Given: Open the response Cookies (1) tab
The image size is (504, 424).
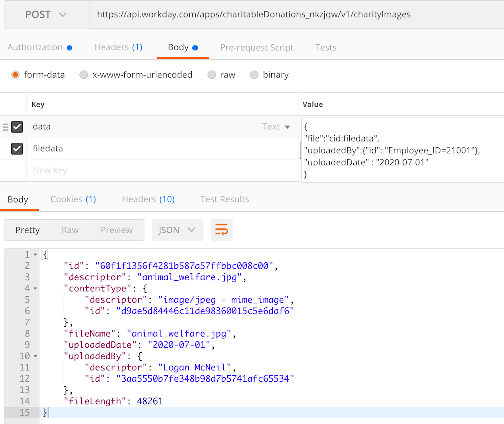Looking at the screenshot, I should point(73,199).
